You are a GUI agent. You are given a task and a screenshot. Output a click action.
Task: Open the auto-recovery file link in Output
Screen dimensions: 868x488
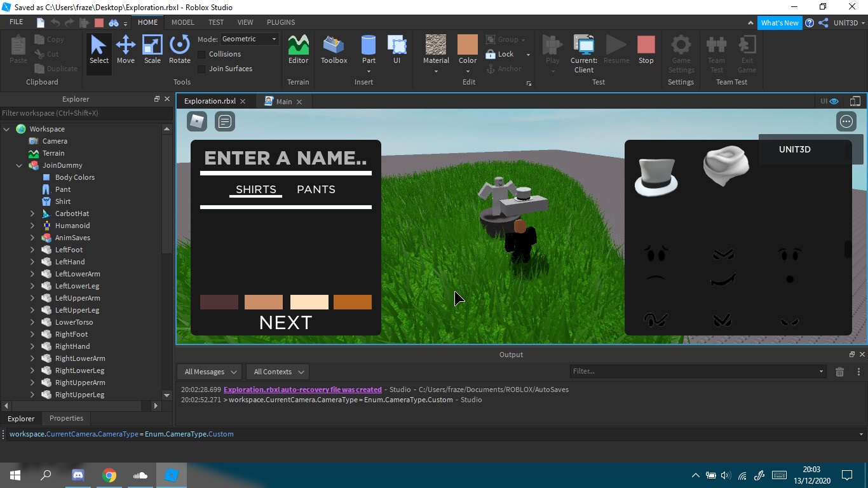(x=302, y=390)
